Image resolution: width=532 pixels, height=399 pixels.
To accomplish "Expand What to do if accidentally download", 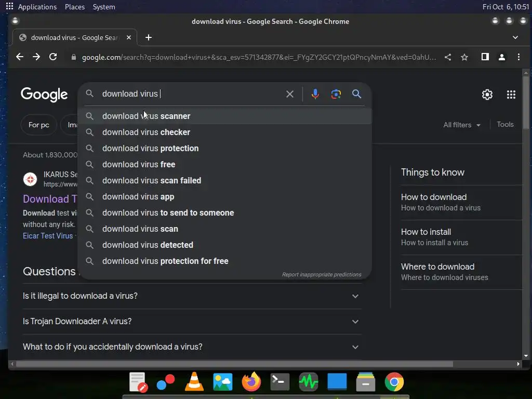I will 192,347.
